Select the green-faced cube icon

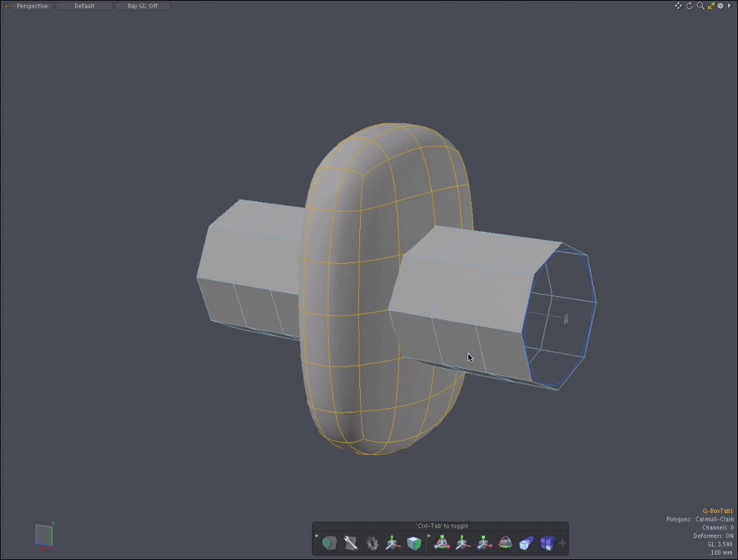point(414,543)
